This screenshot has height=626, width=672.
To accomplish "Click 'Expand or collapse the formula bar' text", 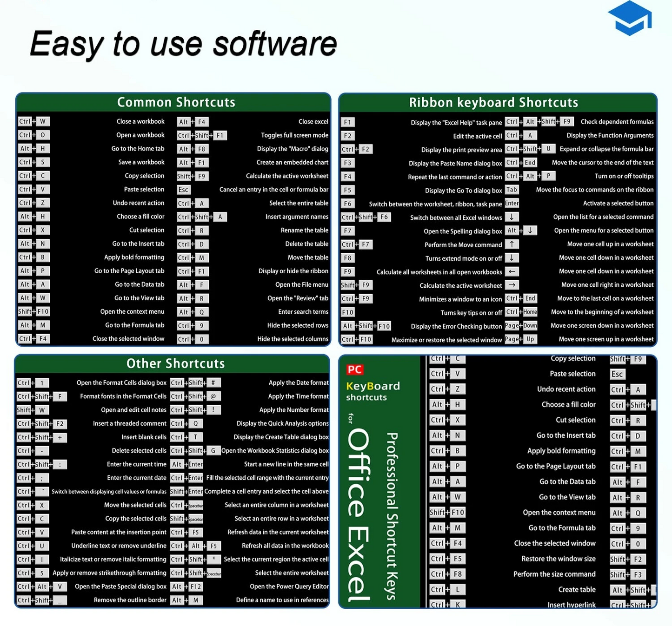I will (x=607, y=149).
